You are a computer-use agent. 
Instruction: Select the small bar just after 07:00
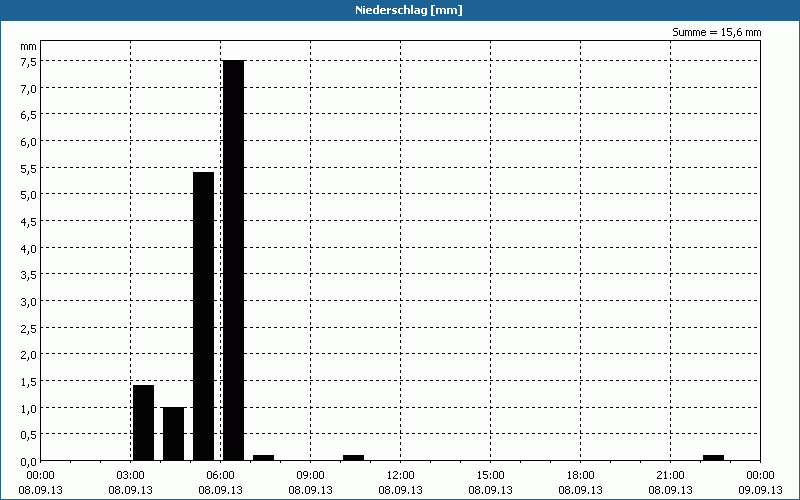point(263,458)
